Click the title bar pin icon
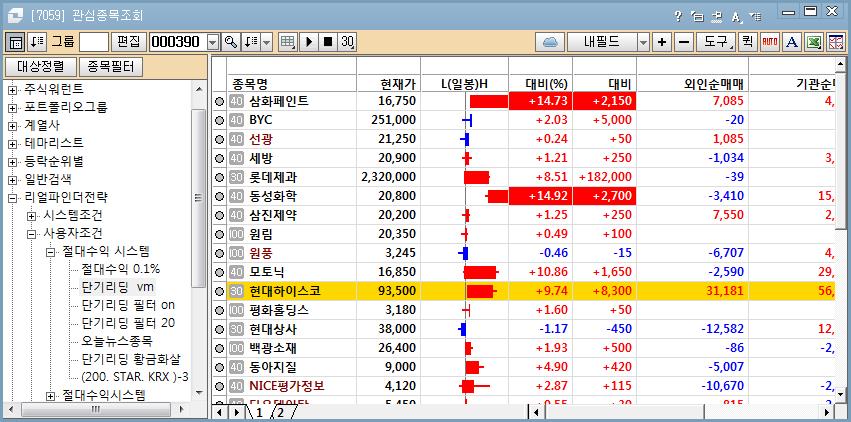851x422 pixels. 717,16
